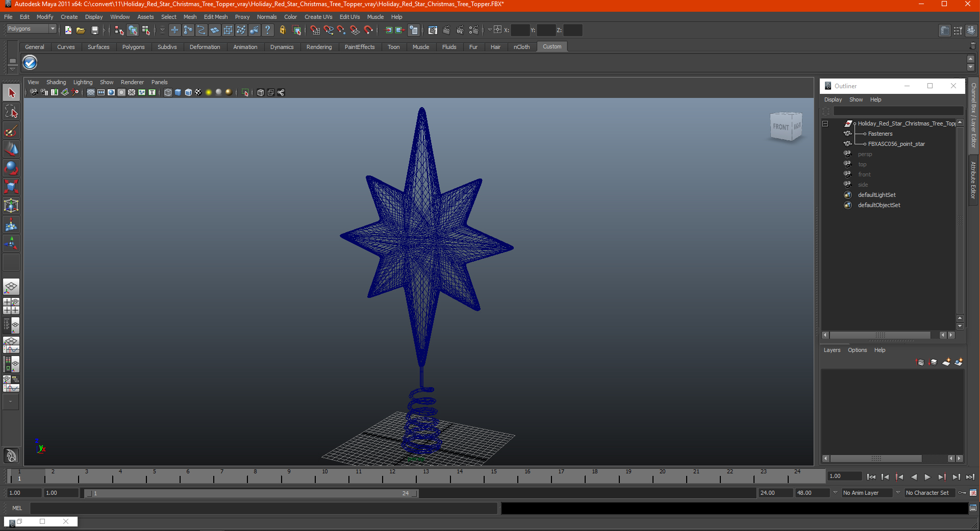Activate the Universal Manipulator tool
This screenshot has width=980, height=531.
pyautogui.click(x=11, y=206)
